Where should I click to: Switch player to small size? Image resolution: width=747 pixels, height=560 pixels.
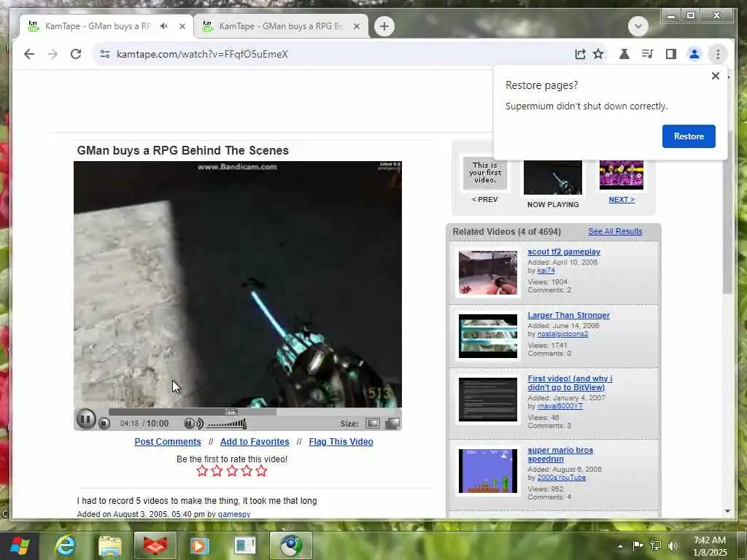[373, 424]
